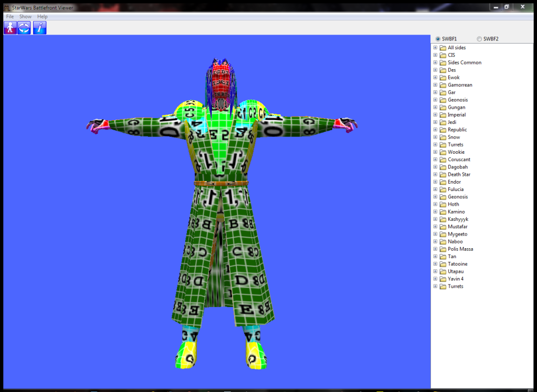The width and height of the screenshot is (537, 392).
Task: Select the "Sides Common" label in the tree
Action: (x=465, y=62)
